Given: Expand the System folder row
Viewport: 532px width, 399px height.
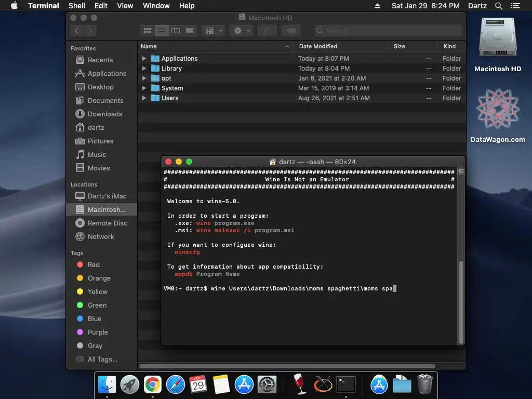Looking at the screenshot, I should coord(144,88).
